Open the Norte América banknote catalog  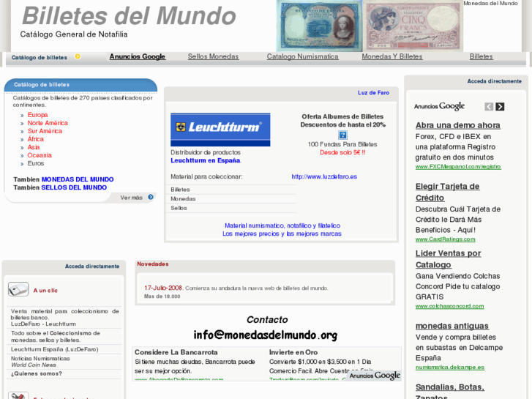(48, 123)
